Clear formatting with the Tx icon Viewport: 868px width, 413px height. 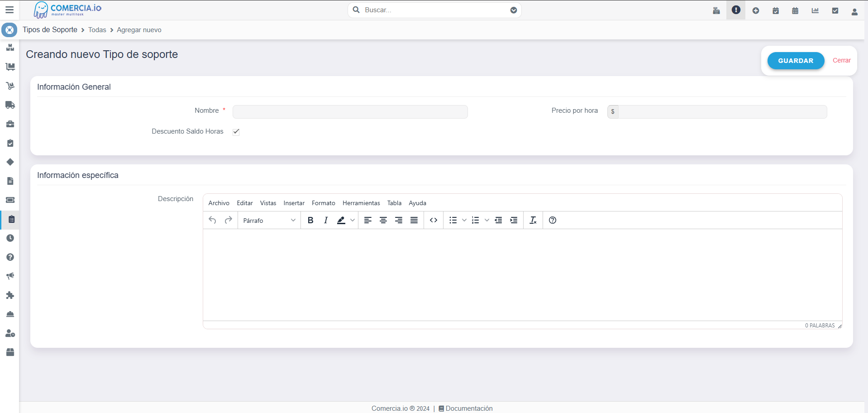click(533, 220)
